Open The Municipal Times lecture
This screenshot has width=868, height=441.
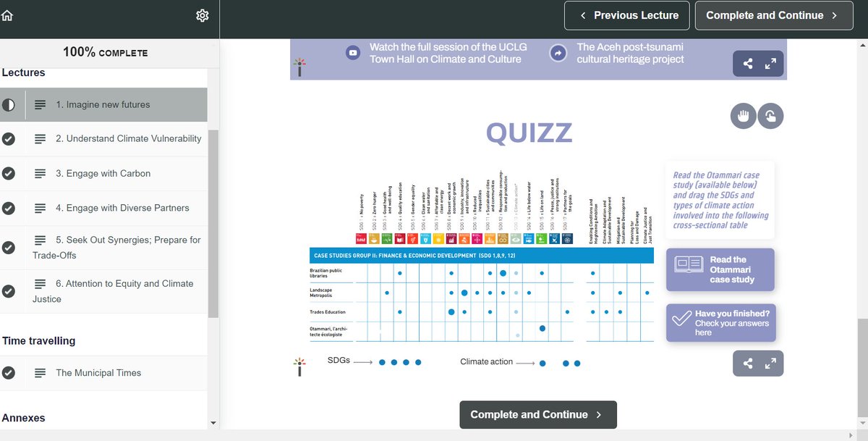click(x=103, y=373)
